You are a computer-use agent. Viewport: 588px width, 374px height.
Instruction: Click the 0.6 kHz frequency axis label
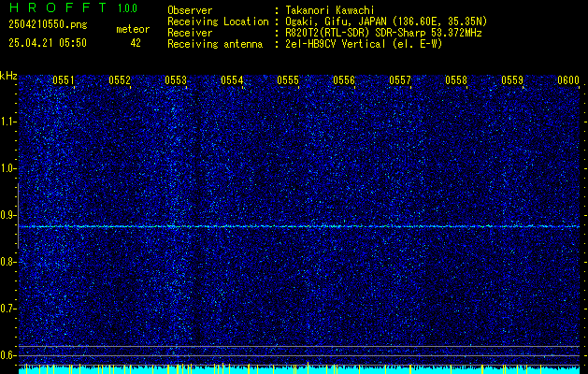tap(7, 355)
